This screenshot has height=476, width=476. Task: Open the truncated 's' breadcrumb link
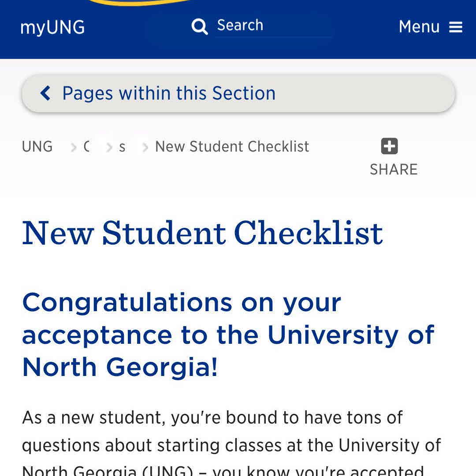[122, 147]
